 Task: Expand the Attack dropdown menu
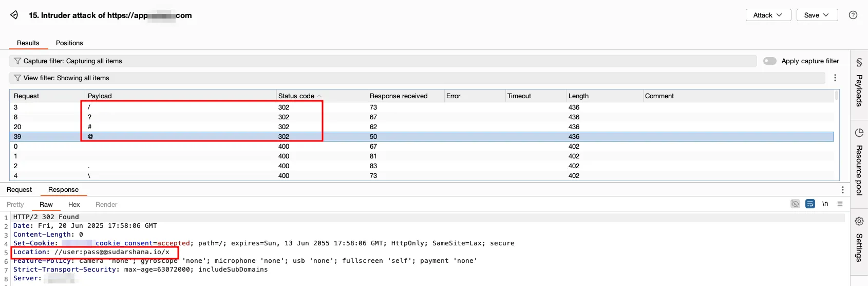pos(768,15)
